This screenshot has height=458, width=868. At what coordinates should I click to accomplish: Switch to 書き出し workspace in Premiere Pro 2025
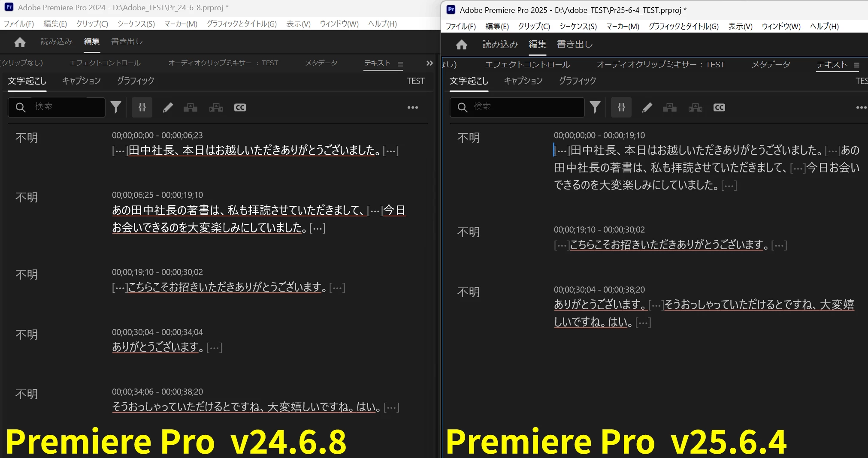point(575,45)
